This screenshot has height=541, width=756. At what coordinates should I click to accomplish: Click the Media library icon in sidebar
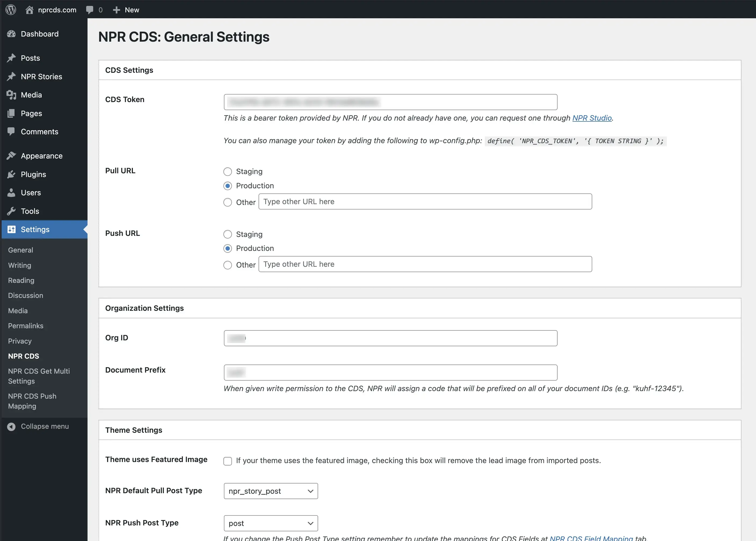tap(11, 95)
